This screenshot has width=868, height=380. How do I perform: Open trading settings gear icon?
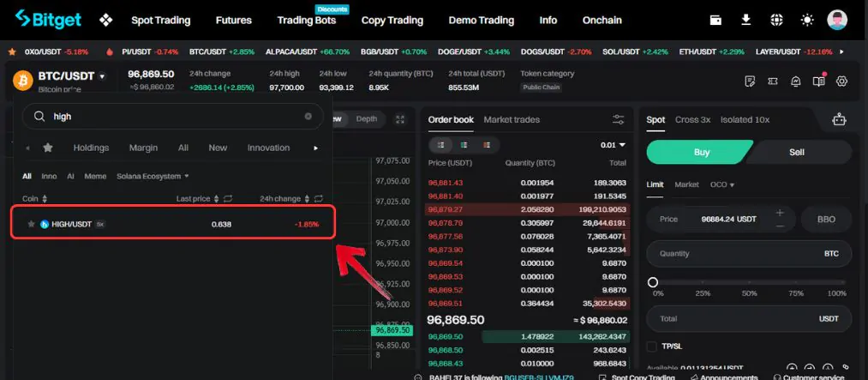842,81
